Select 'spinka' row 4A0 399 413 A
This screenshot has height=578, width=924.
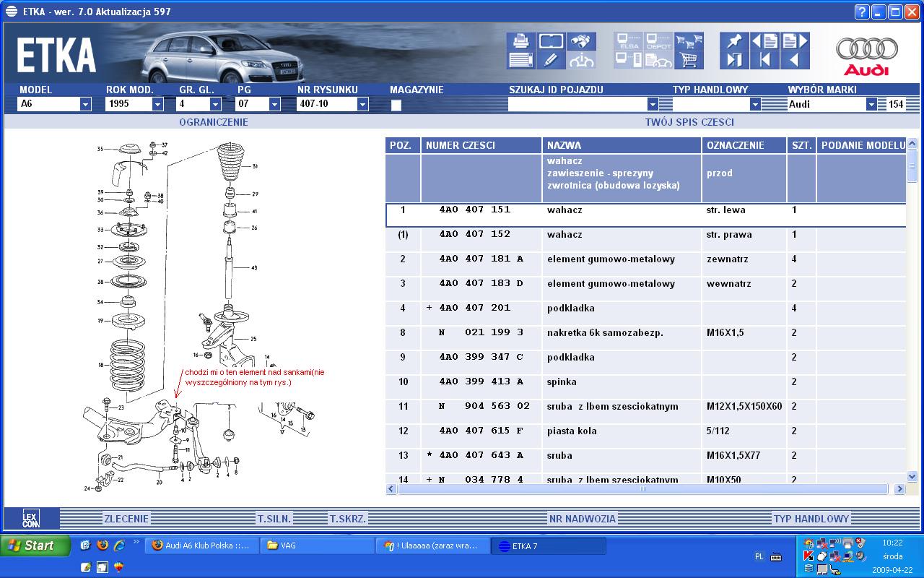pos(645,387)
